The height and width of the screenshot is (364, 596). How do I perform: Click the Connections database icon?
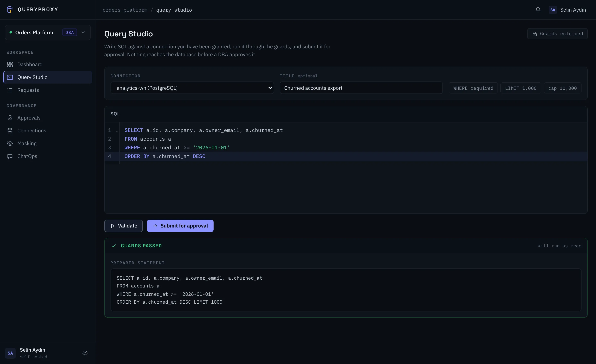coord(10,131)
